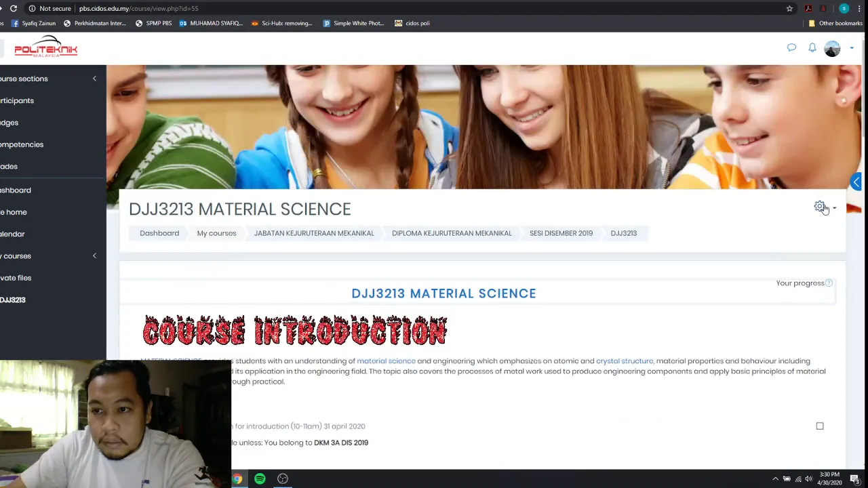The height and width of the screenshot is (488, 868).
Task: Reload the page with the refresh icon
Action: point(13,8)
